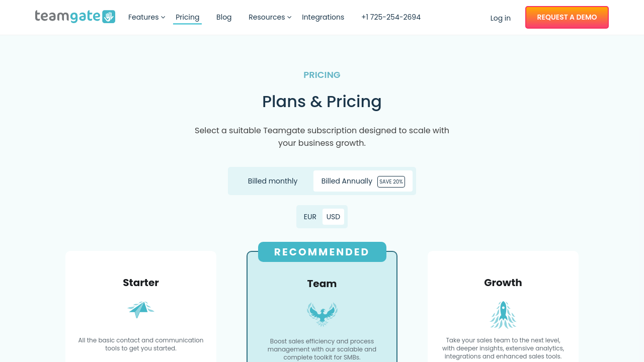Click the RECOMMENDED banner label
Image resolution: width=644 pixels, height=362 pixels.
(322, 252)
